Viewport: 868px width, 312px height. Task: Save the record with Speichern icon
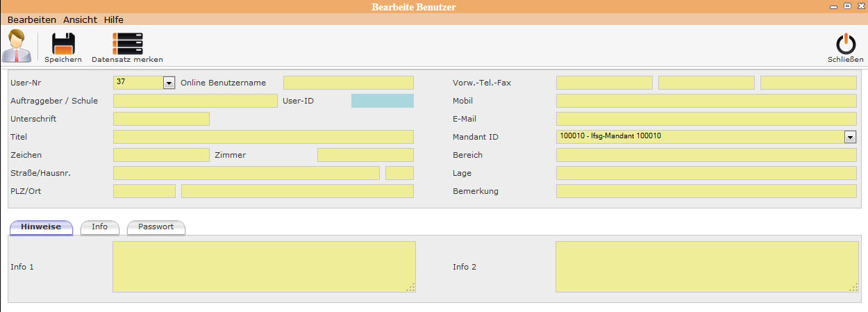click(63, 44)
